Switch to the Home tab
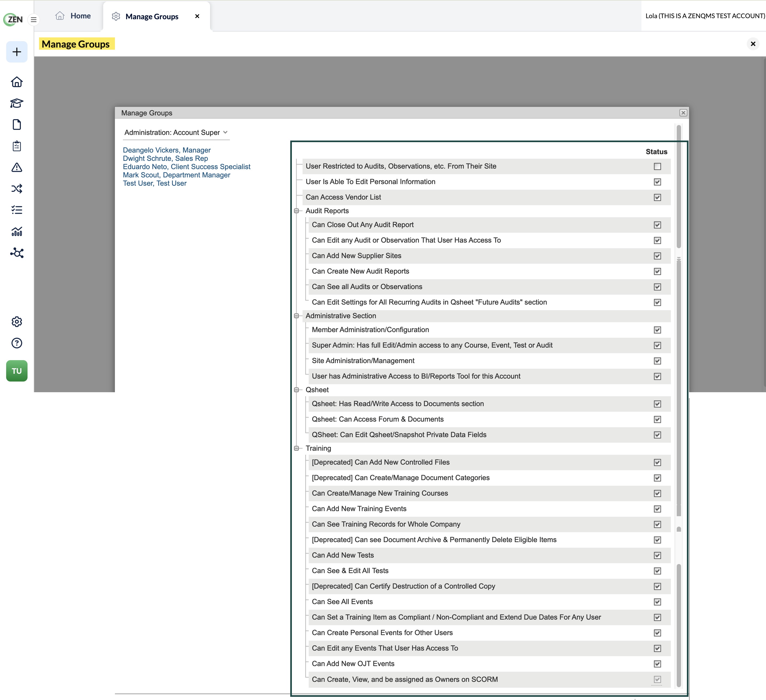 pyautogui.click(x=73, y=16)
